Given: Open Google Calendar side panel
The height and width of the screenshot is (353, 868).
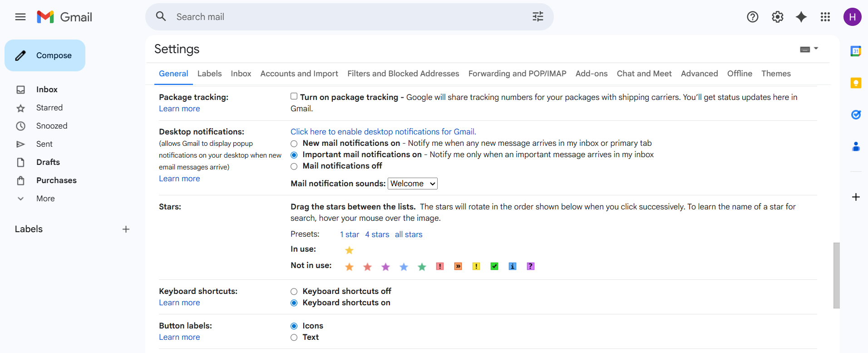Looking at the screenshot, I should [x=856, y=51].
